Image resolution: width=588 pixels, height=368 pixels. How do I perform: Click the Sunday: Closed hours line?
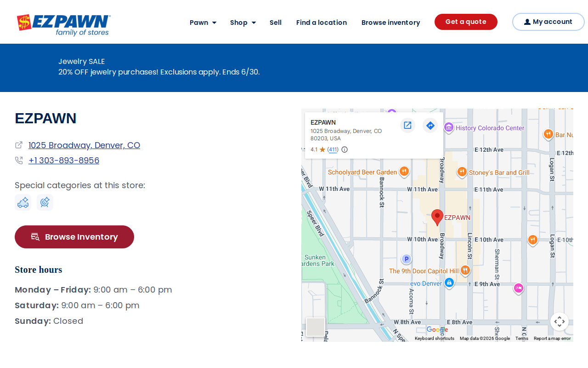click(x=49, y=321)
